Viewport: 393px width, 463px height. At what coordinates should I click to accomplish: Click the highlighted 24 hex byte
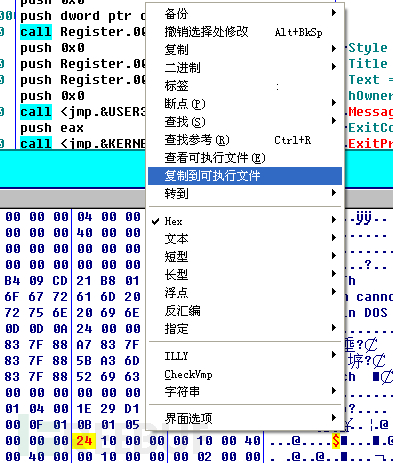[84, 441]
